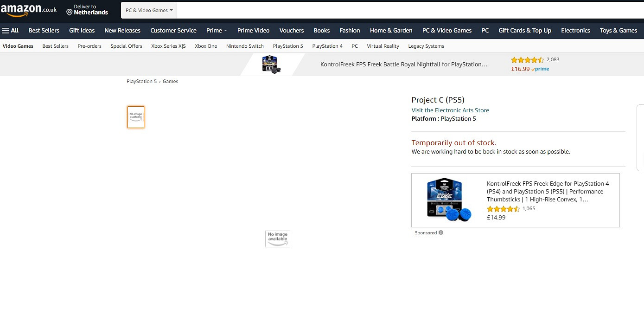The height and width of the screenshot is (329, 644).
Task: Click the KontrolFreek Edge product image
Action: (x=449, y=200)
